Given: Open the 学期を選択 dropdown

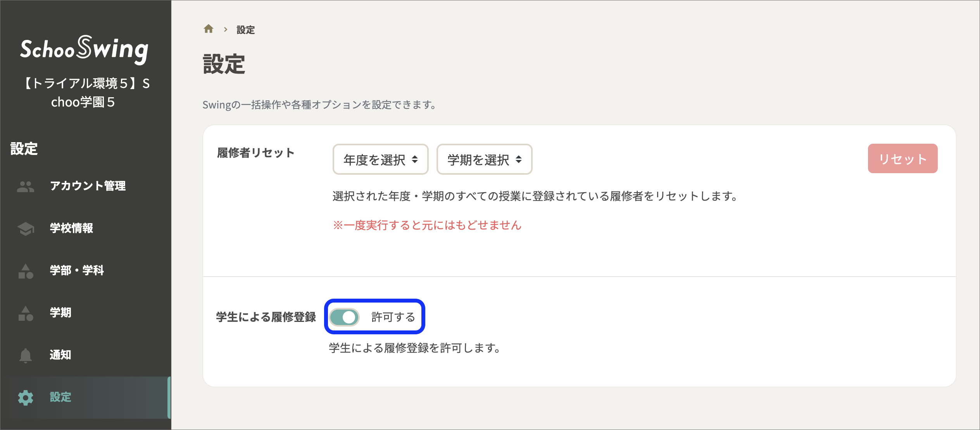Looking at the screenshot, I should (484, 159).
